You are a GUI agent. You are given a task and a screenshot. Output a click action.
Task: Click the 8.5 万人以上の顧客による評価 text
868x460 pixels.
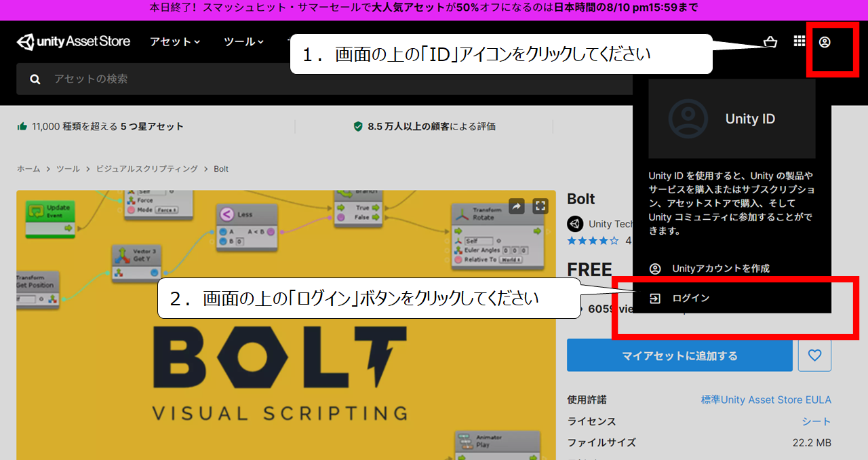click(x=431, y=126)
